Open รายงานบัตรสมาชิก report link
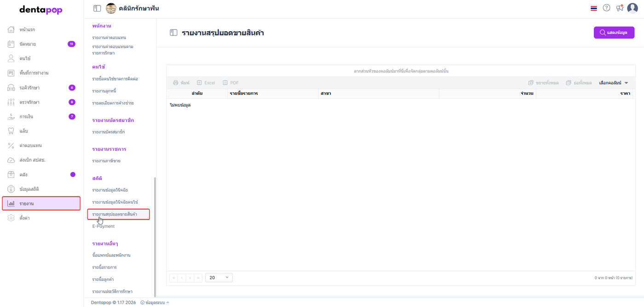The image size is (644, 307). click(x=109, y=132)
